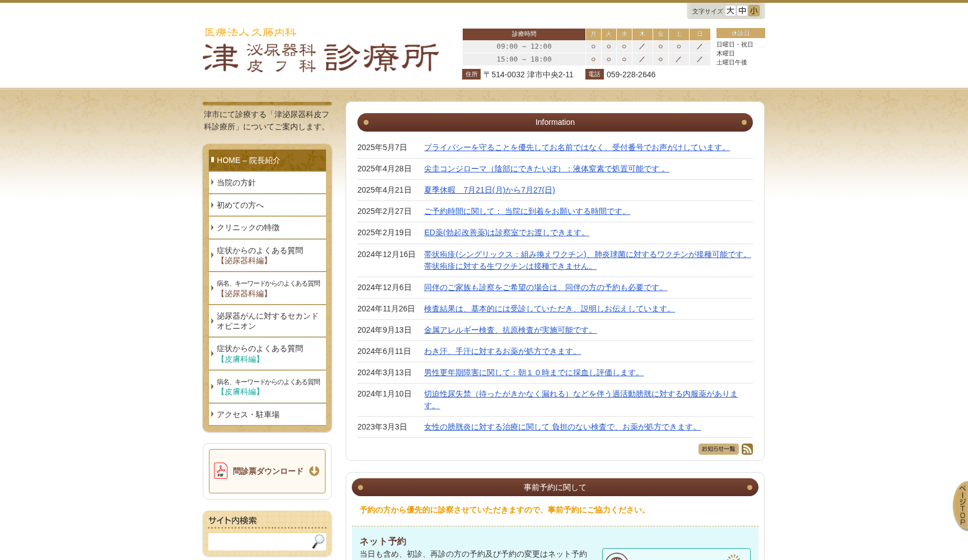Click the circular download arrow beside 問診票ダウンロード
The height and width of the screenshot is (560, 968).
coord(314,471)
